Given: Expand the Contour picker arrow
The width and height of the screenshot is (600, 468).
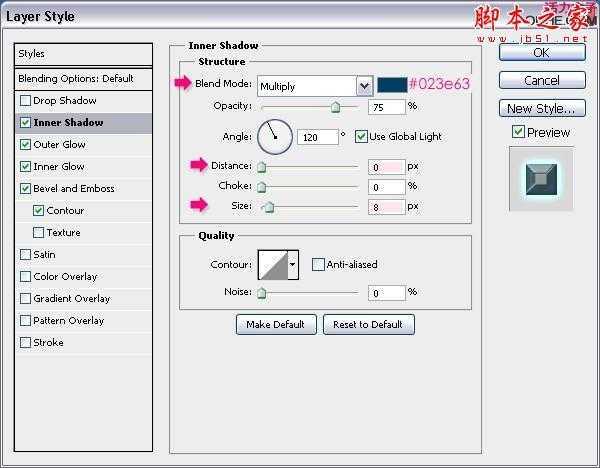Looking at the screenshot, I should [x=292, y=264].
